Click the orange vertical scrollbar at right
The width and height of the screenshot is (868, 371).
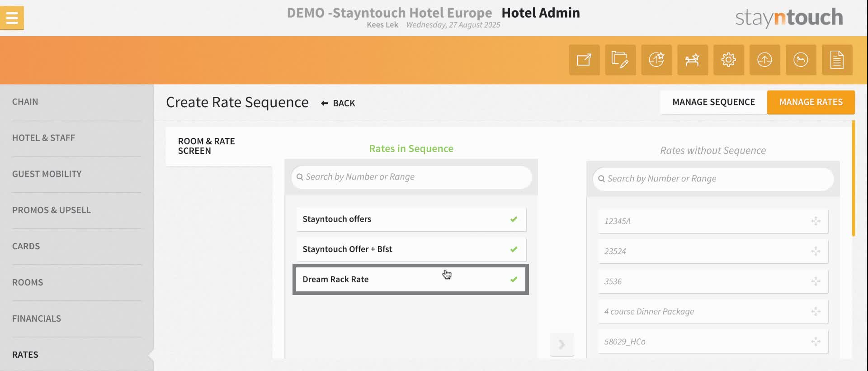click(853, 178)
